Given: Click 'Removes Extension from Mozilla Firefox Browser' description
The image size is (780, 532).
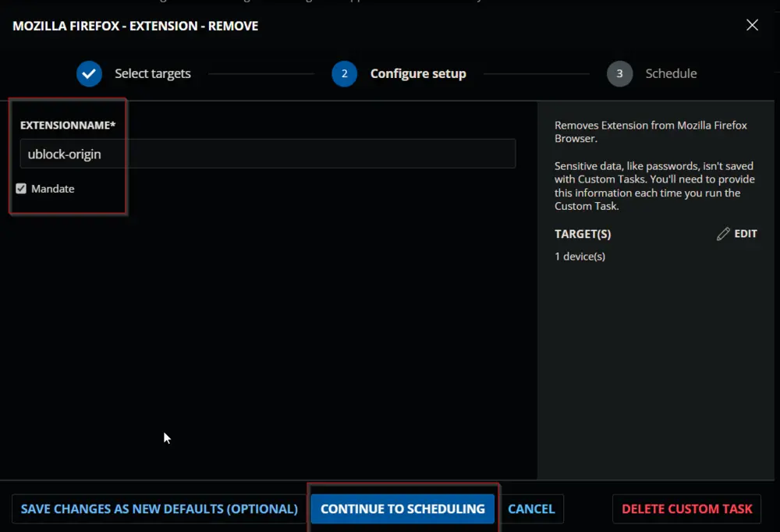Looking at the screenshot, I should 651,132.
